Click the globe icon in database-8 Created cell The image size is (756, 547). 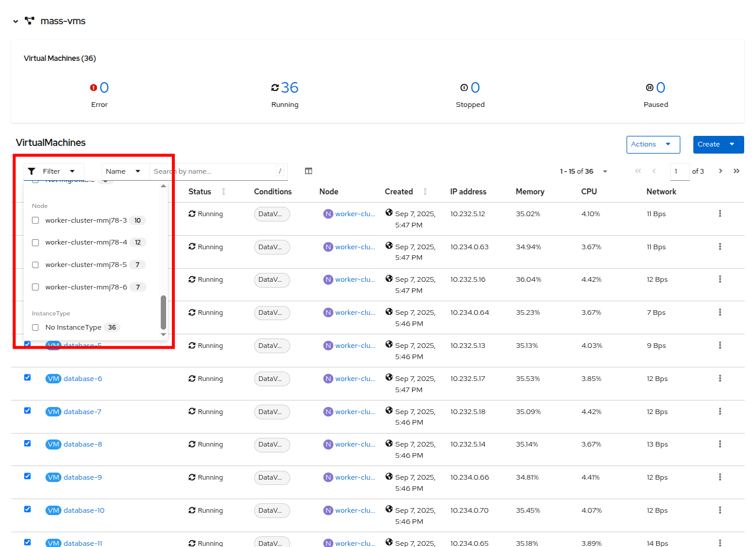click(x=389, y=443)
